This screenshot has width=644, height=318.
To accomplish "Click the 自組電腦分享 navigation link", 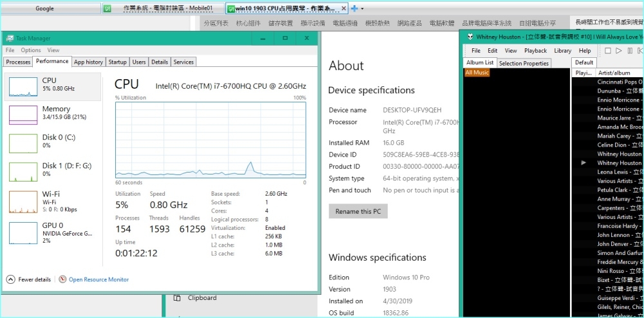I will coord(538,23).
